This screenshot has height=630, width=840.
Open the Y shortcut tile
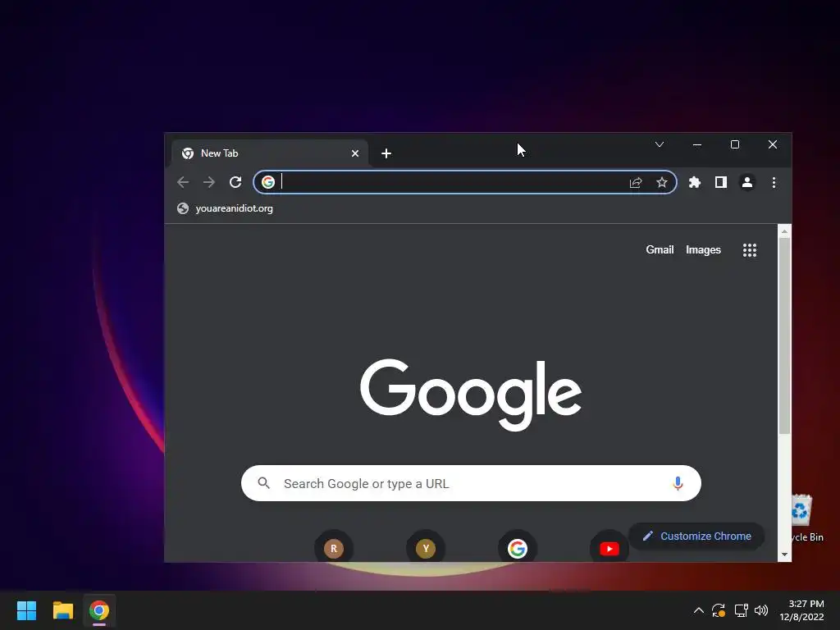426,548
